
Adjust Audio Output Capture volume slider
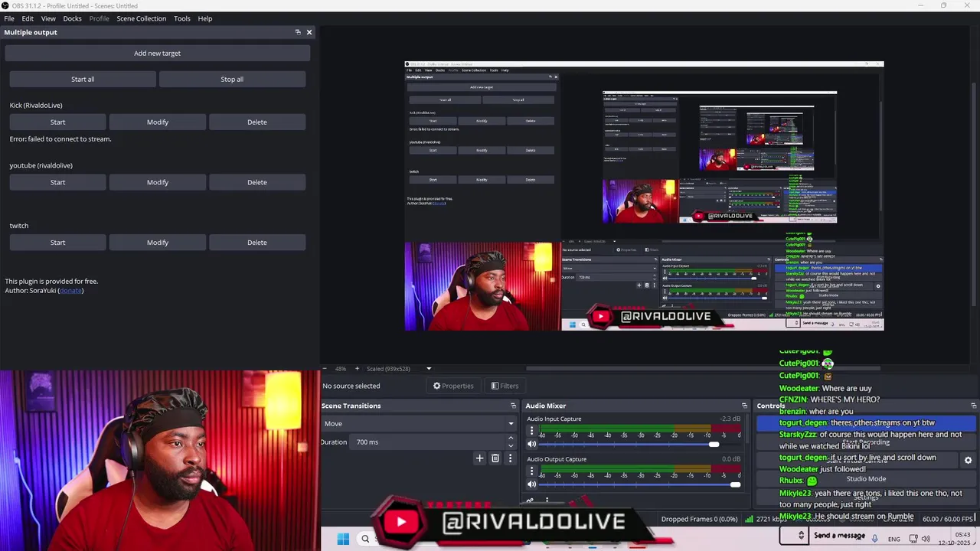pyautogui.click(x=639, y=484)
